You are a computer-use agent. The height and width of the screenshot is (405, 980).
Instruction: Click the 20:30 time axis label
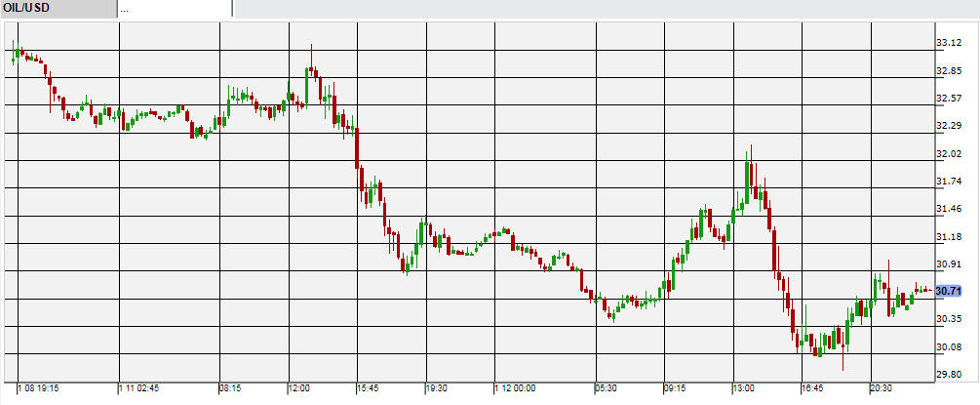pyautogui.click(x=881, y=387)
